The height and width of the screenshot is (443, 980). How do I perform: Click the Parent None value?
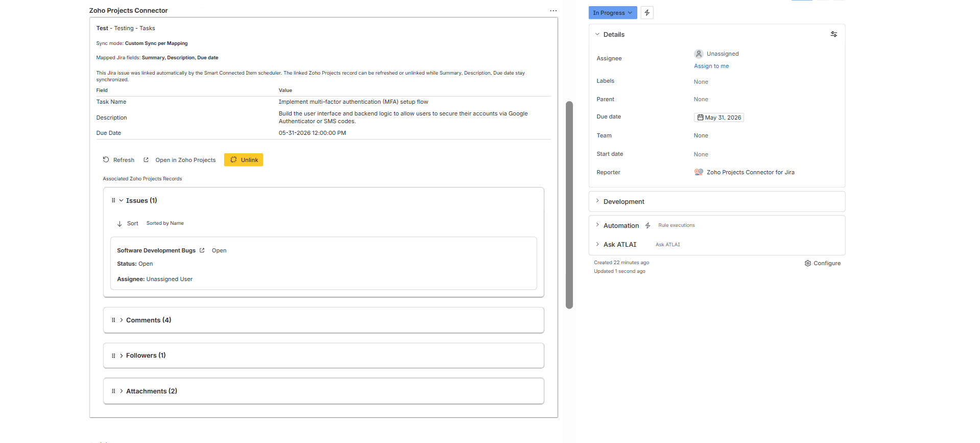tap(701, 99)
